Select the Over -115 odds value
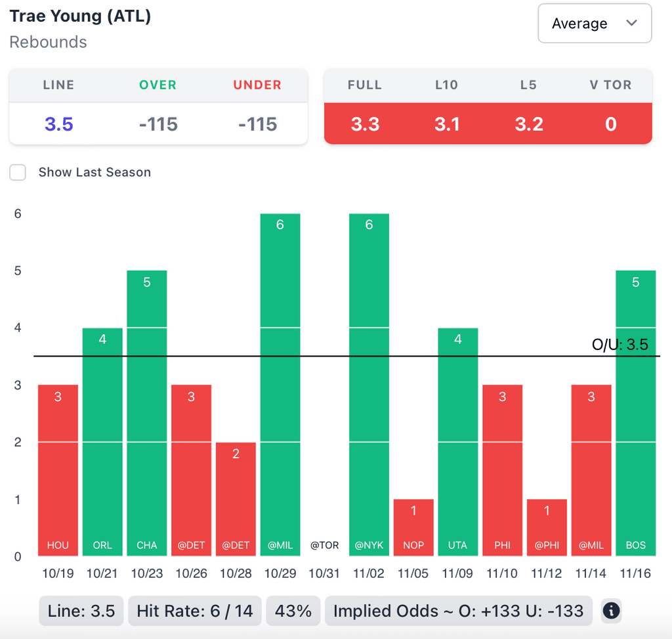This screenshot has width=672, height=639. click(158, 124)
